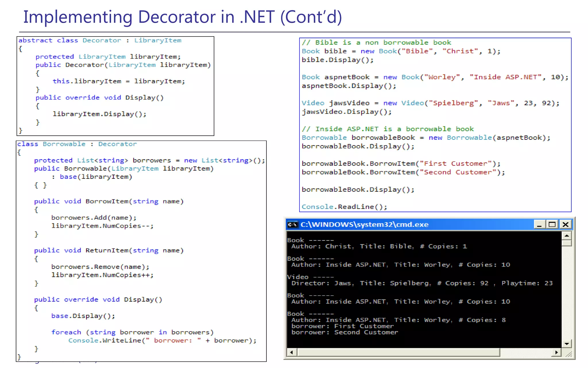588x368 pixels.
Task: Click the console scroll left arrow
Action: [x=292, y=352]
